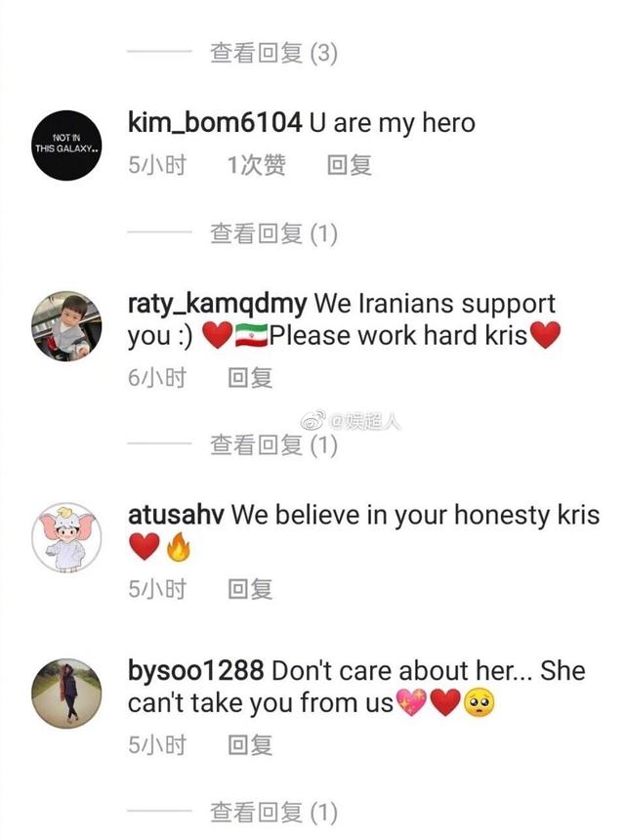The height and width of the screenshot is (840, 625).
Task: Expand the reply under bysoo1288's comment
Action: [273, 812]
